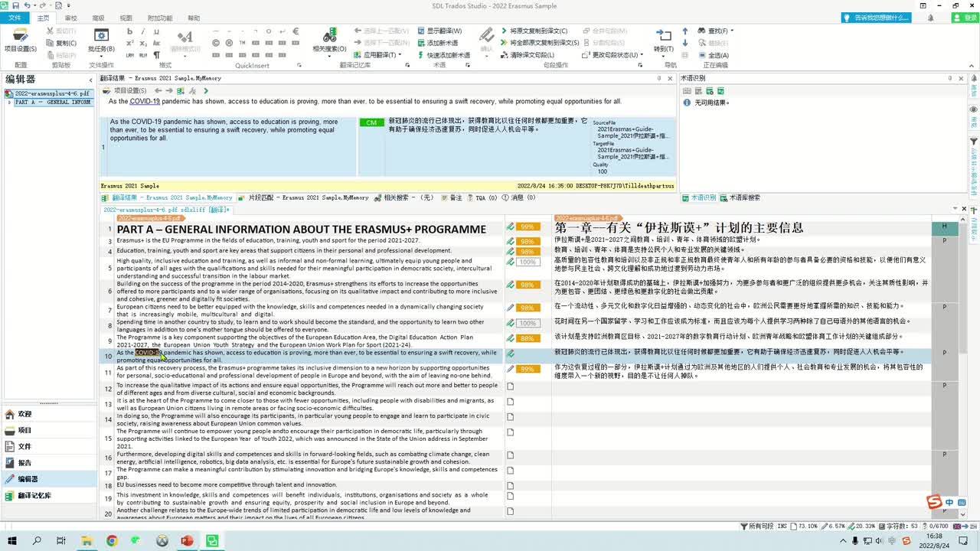This screenshot has height=551, width=980.
Task: Click Quick Add New Term button
Action: (443, 55)
